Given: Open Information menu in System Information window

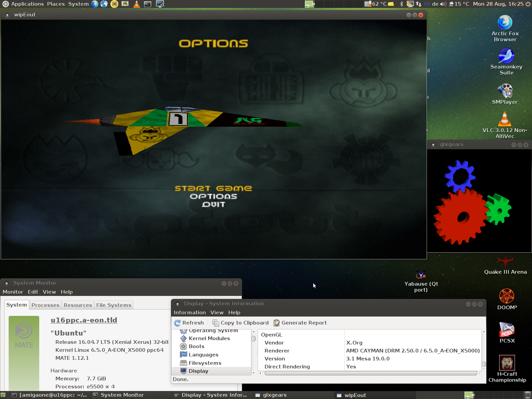Looking at the screenshot, I should [x=190, y=313].
